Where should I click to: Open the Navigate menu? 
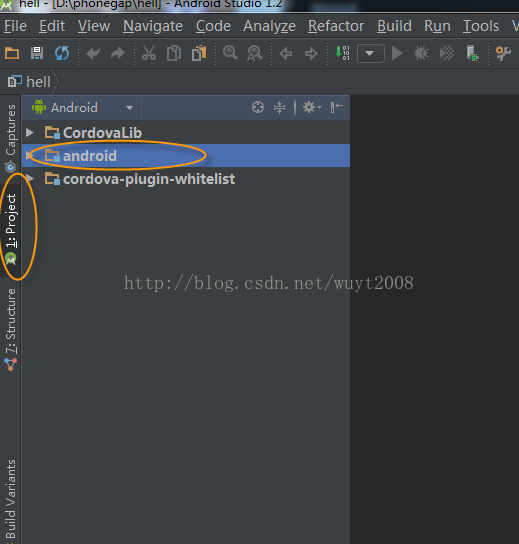coord(153,26)
